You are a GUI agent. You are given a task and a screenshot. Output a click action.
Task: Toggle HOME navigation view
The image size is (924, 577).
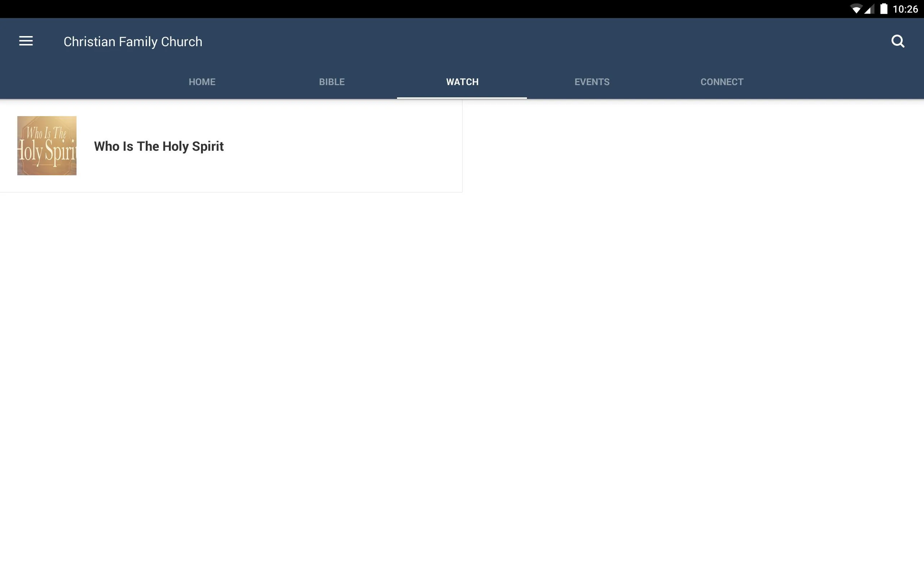201,81
